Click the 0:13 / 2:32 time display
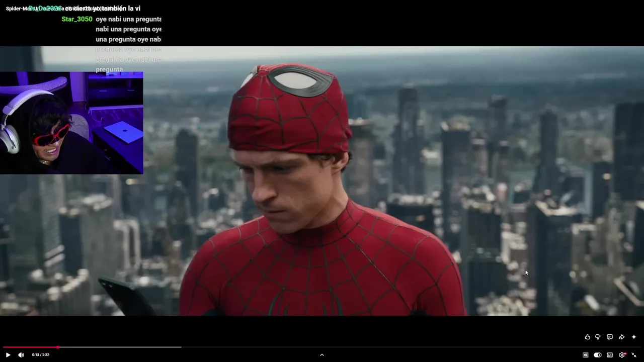This screenshot has width=644, height=362. pyautogui.click(x=40, y=355)
